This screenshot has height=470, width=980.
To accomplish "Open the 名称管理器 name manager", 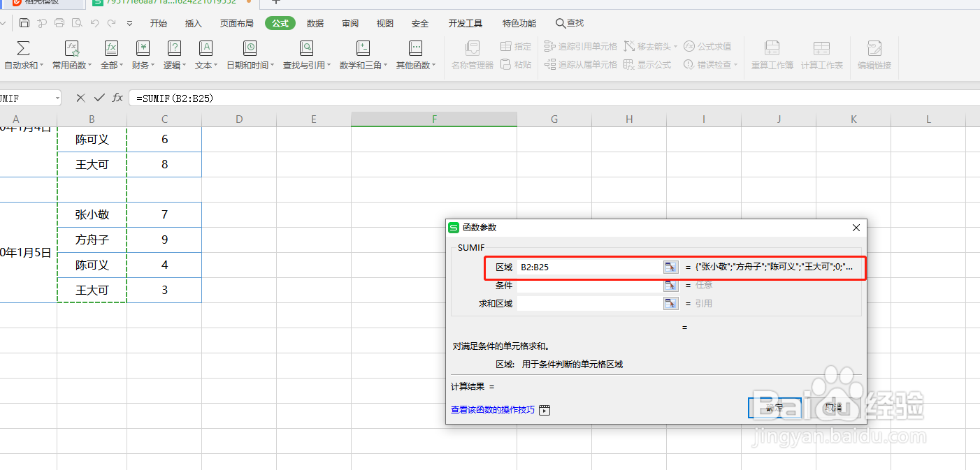I will coord(473,56).
